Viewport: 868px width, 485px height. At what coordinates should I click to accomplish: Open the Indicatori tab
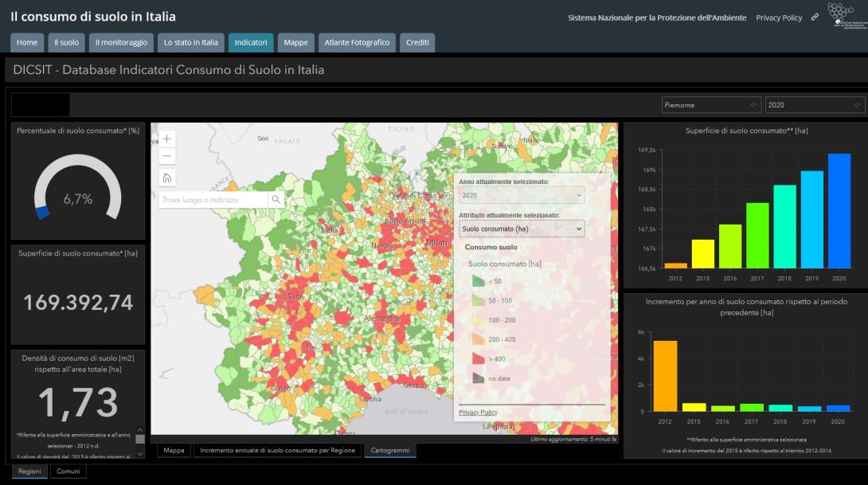click(x=251, y=42)
